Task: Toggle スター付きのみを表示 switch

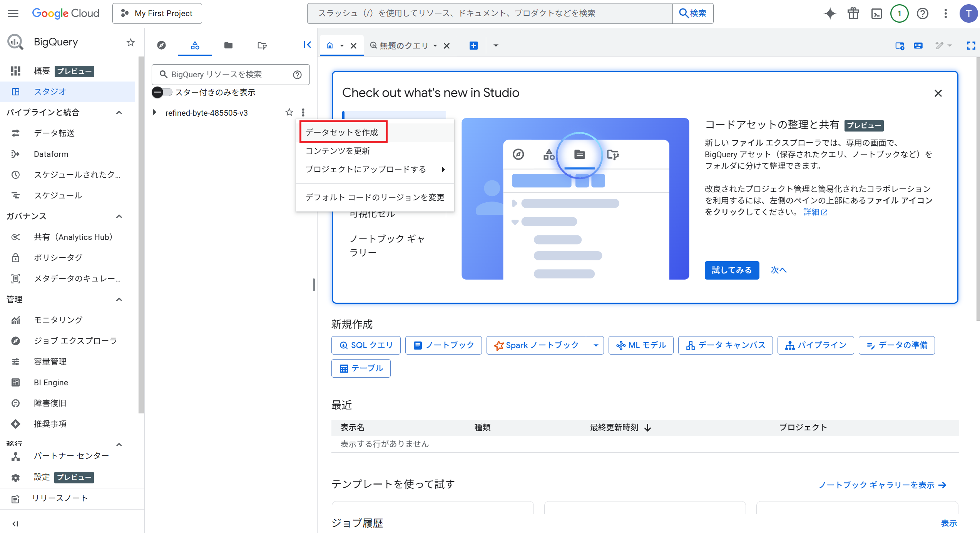Action: click(x=162, y=92)
